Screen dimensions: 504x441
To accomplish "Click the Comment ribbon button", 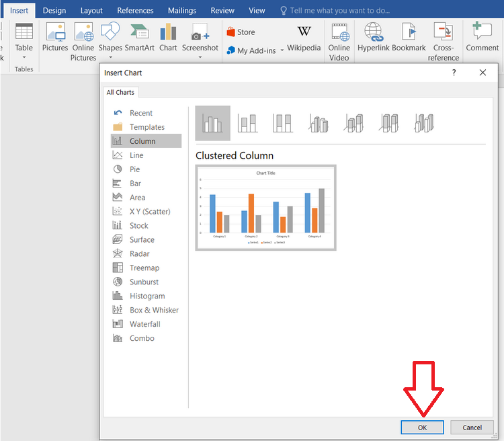I will coord(482,38).
